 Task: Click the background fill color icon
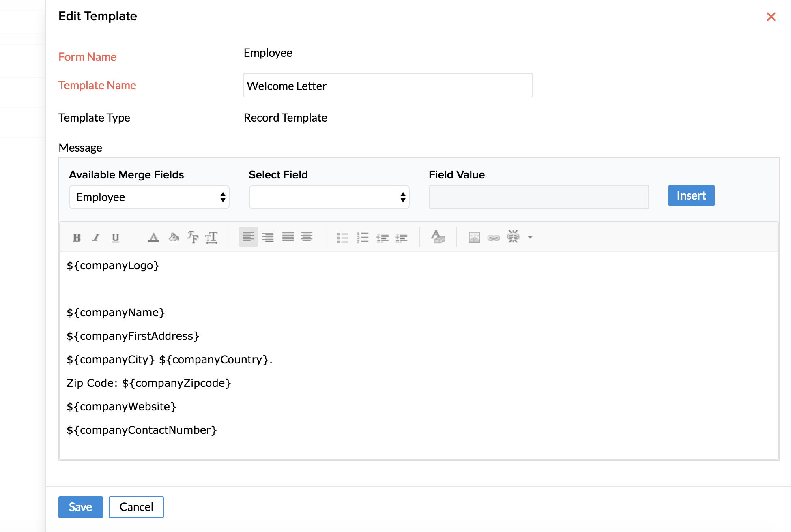(x=174, y=237)
